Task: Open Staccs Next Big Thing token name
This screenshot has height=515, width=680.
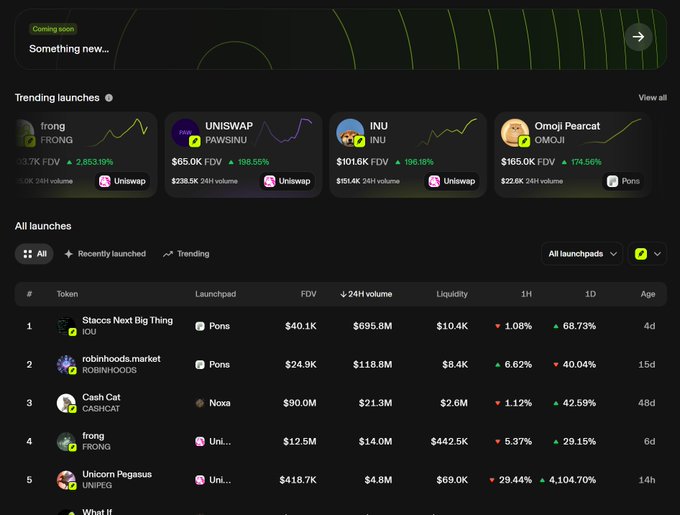Action: (x=128, y=320)
